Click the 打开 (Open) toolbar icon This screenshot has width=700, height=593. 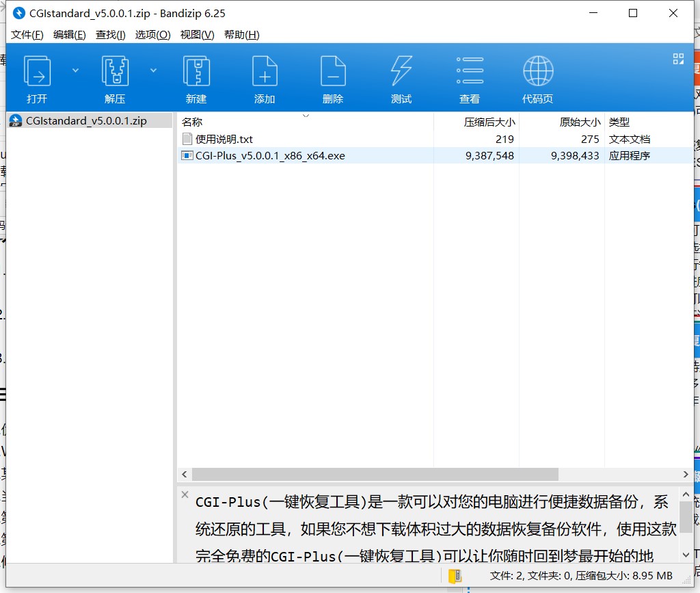click(37, 70)
